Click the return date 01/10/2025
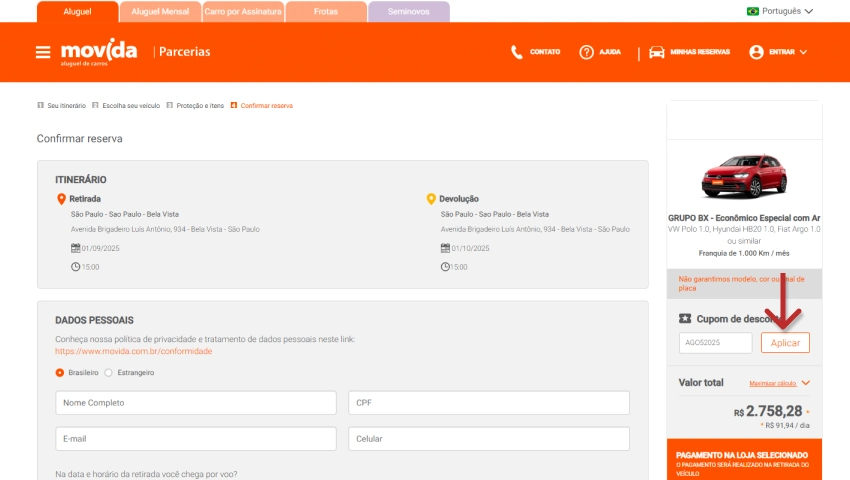This screenshot has width=850, height=480. (471, 248)
